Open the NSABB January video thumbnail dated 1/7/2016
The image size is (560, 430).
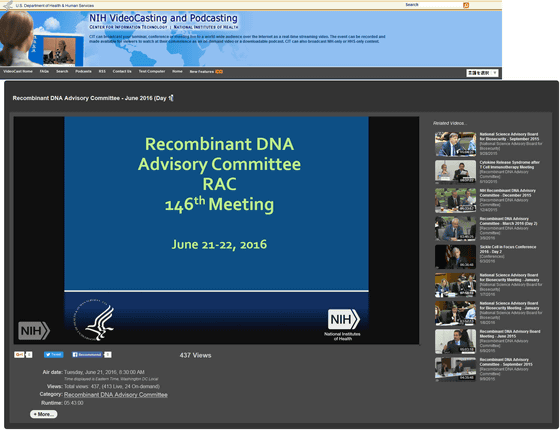click(x=455, y=285)
